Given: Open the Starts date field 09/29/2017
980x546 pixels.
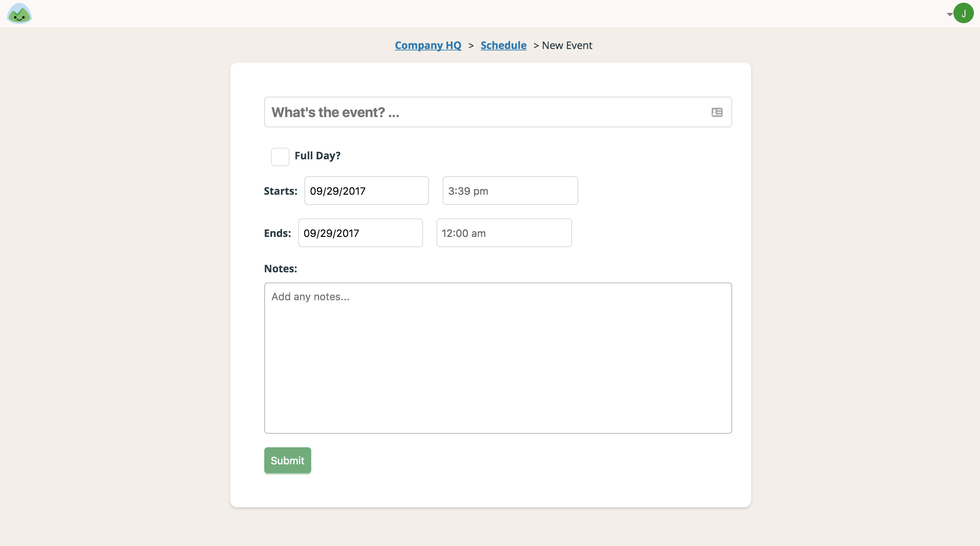Looking at the screenshot, I should [366, 191].
